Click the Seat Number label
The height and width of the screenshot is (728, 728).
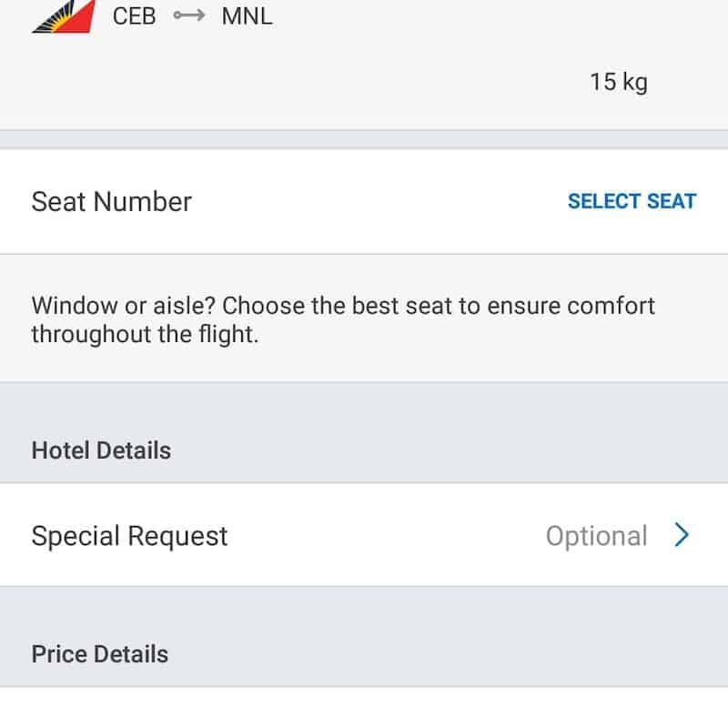point(111,202)
